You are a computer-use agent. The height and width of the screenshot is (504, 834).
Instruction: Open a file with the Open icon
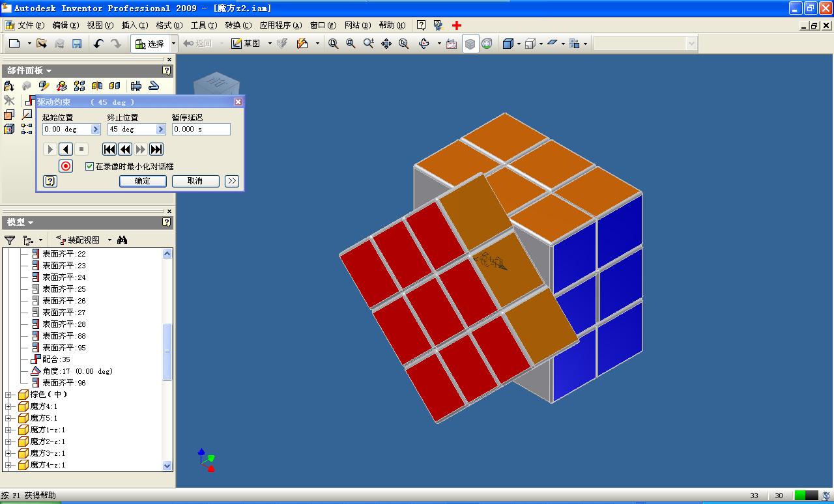(x=42, y=44)
